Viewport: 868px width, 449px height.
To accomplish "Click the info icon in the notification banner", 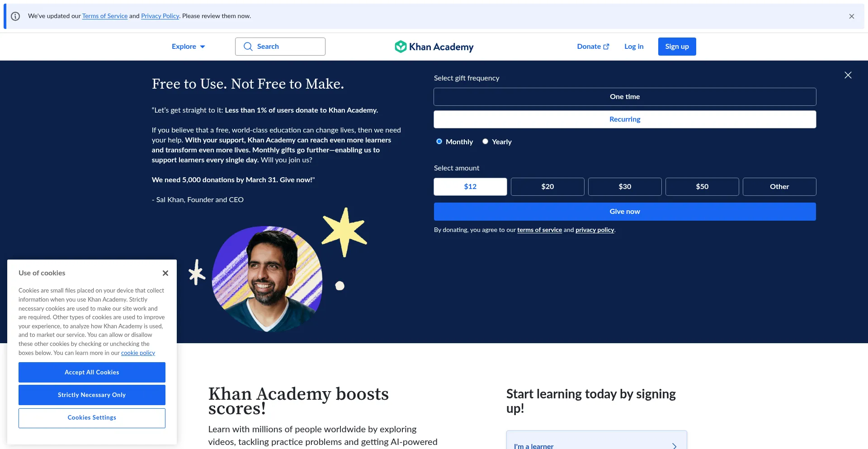I will 15,16.
